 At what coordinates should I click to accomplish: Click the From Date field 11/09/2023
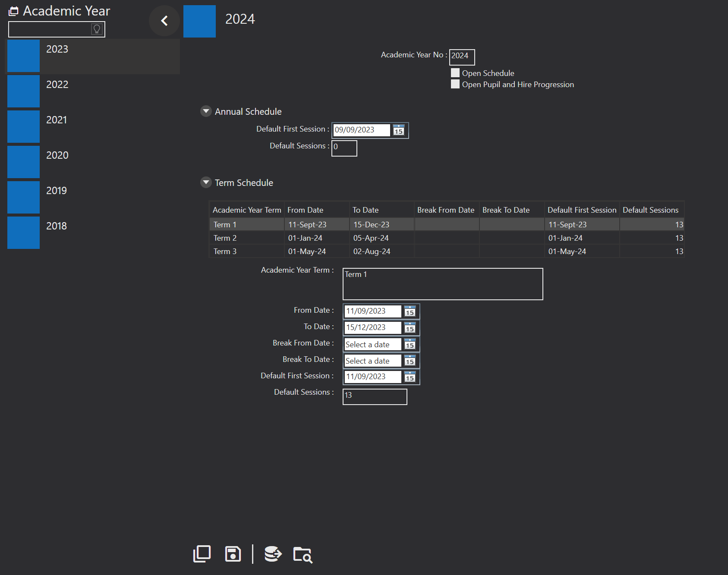click(x=373, y=311)
